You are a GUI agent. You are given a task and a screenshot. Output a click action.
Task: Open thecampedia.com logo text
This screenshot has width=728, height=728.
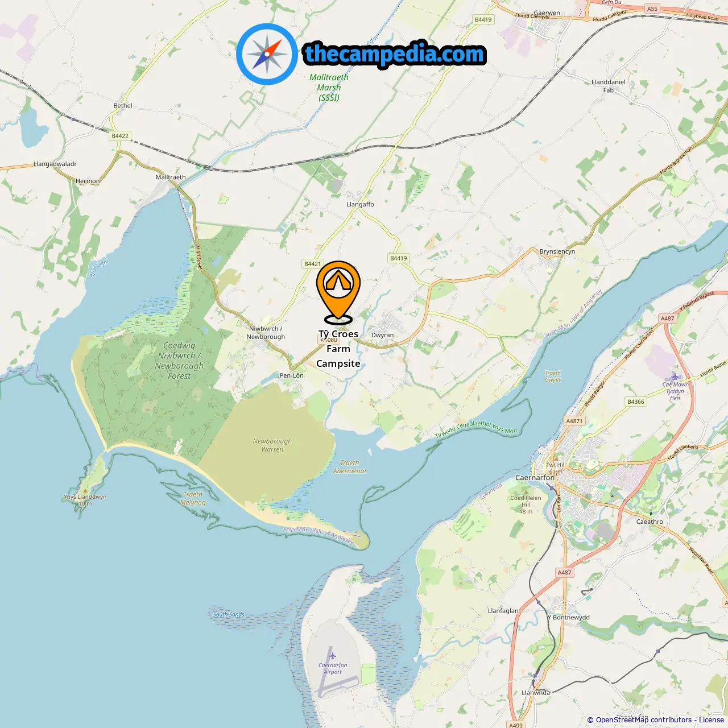pyautogui.click(x=395, y=55)
